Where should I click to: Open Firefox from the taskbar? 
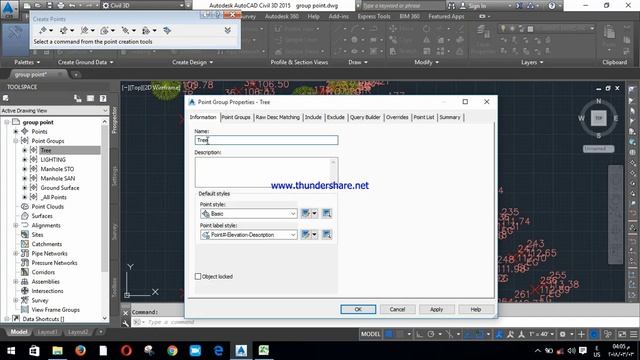point(80,351)
